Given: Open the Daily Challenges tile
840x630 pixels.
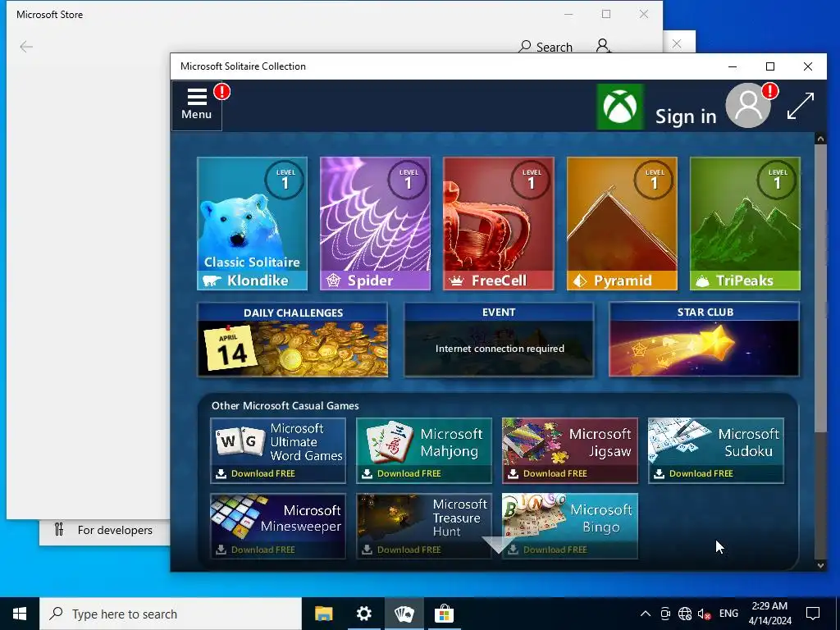Looking at the screenshot, I should pos(293,340).
